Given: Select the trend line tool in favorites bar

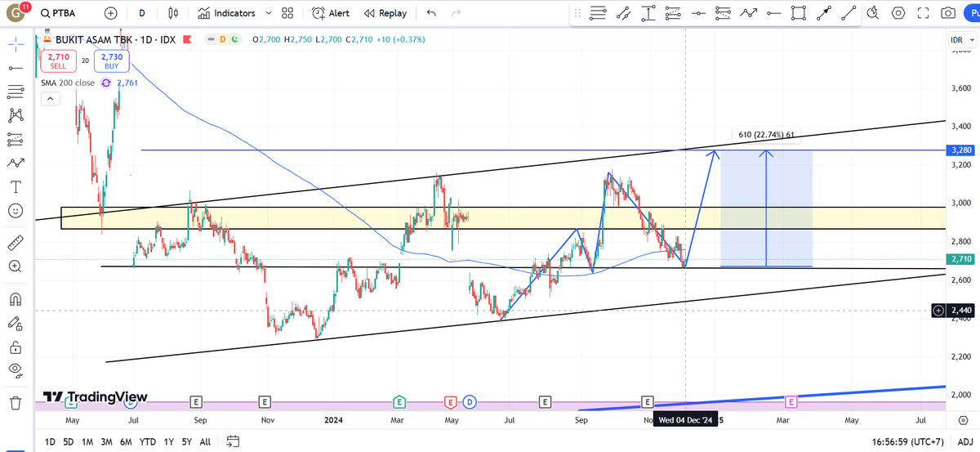Looking at the screenshot, I should (x=849, y=13).
